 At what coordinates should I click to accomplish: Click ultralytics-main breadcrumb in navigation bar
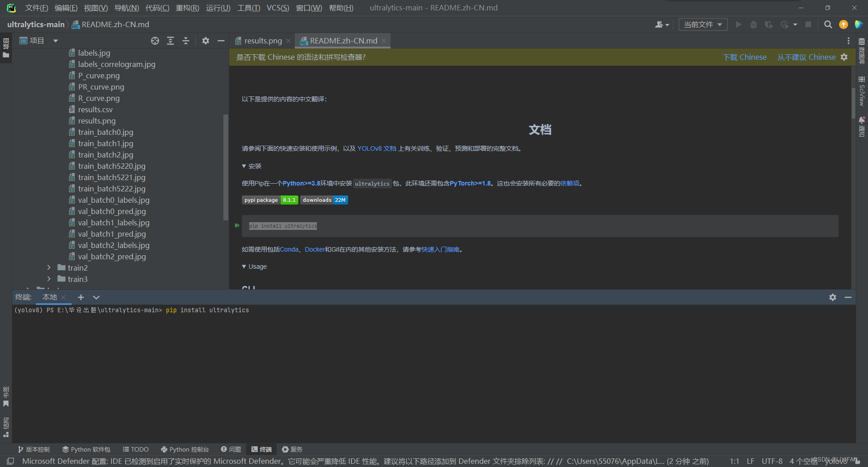(x=36, y=24)
